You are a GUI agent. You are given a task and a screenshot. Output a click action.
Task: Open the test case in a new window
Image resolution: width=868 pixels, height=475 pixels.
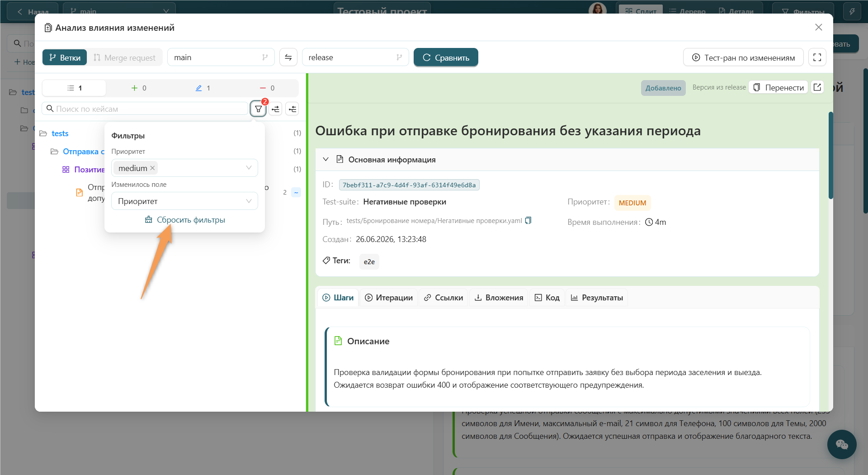pyautogui.click(x=817, y=87)
